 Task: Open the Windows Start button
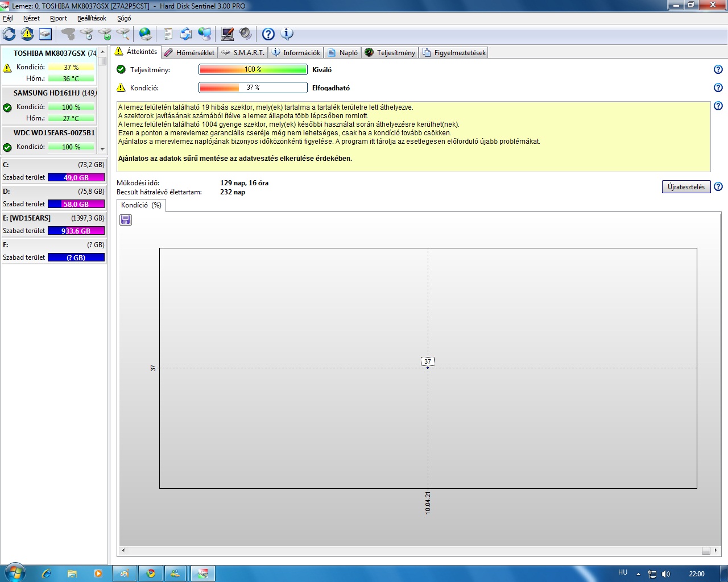click(x=14, y=573)
